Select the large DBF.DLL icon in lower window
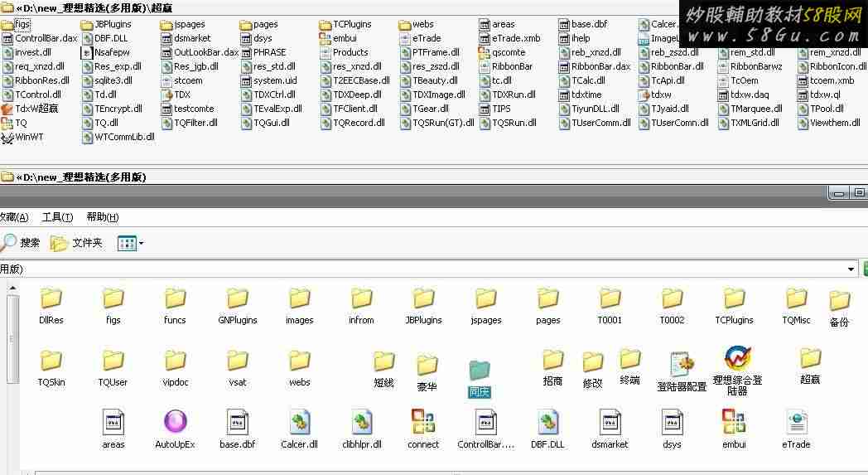 click(x=547, y=429)
